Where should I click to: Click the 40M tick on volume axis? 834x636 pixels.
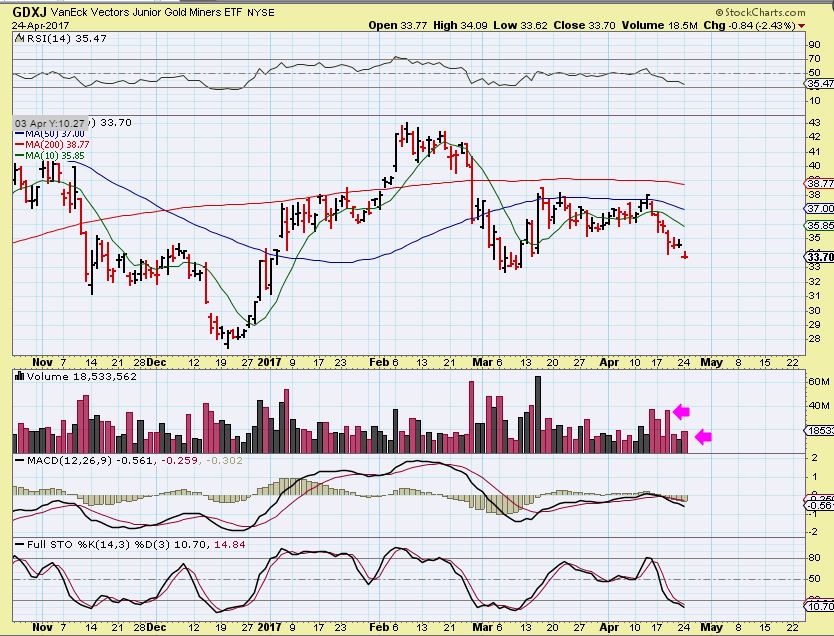coord(819,406)
